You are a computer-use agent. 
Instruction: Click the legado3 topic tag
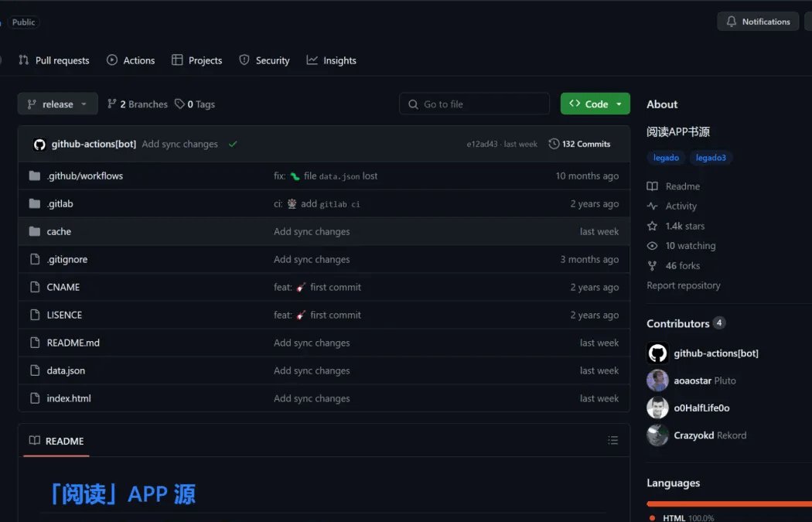(x=711, y=158)
